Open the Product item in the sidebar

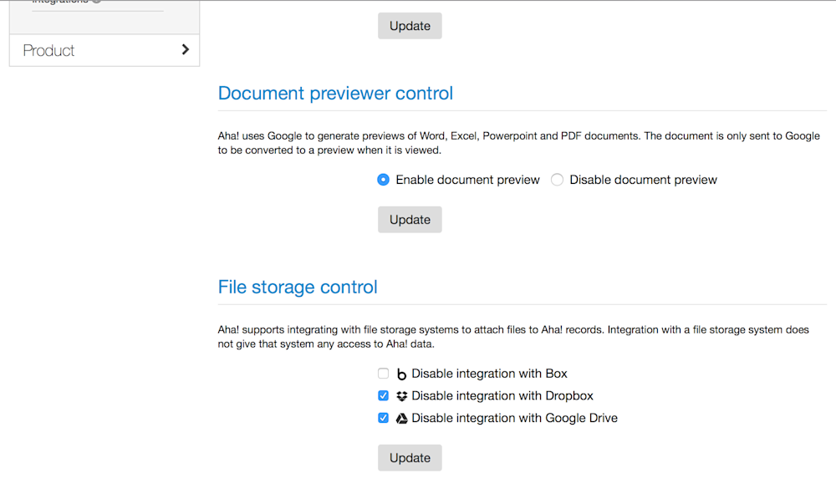coord(48,50)
